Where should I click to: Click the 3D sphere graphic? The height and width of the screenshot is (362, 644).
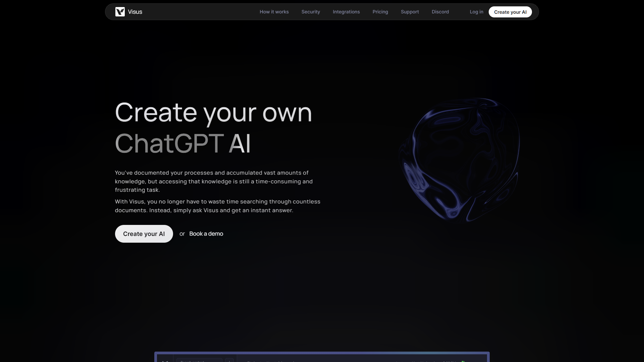pos(460,161)
